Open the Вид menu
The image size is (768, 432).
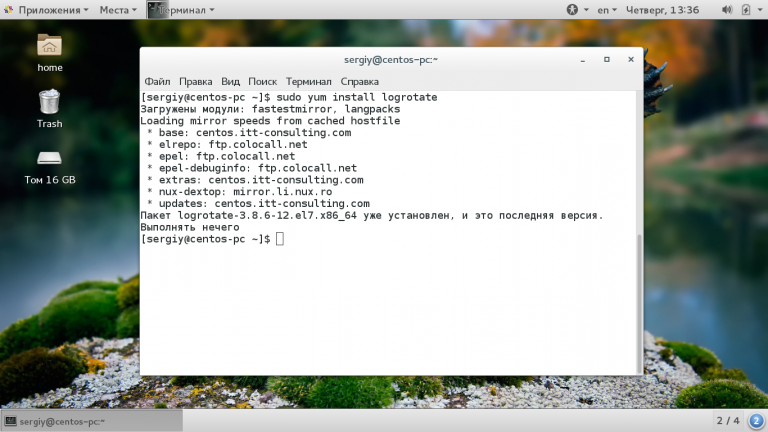pos(230,81)
